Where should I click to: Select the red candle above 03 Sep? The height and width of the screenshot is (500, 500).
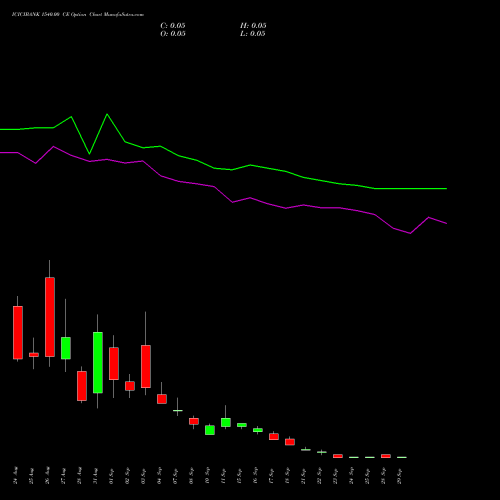point(146,366)
